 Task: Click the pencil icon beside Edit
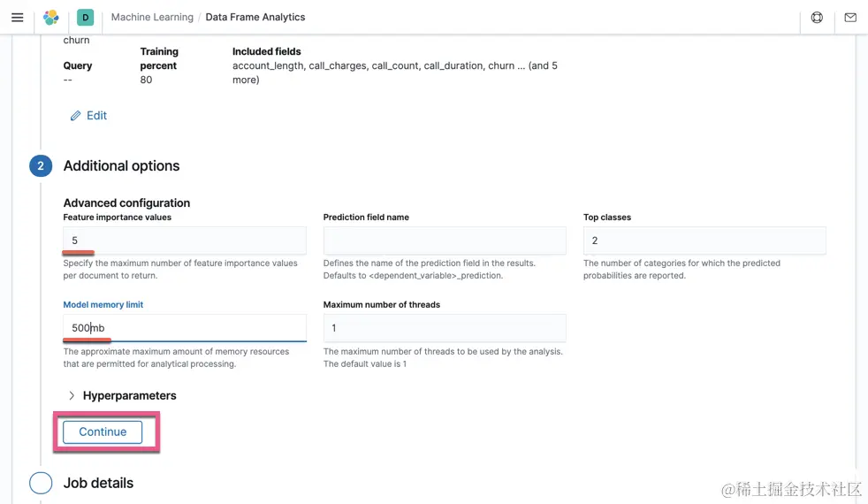click(75, 116)
